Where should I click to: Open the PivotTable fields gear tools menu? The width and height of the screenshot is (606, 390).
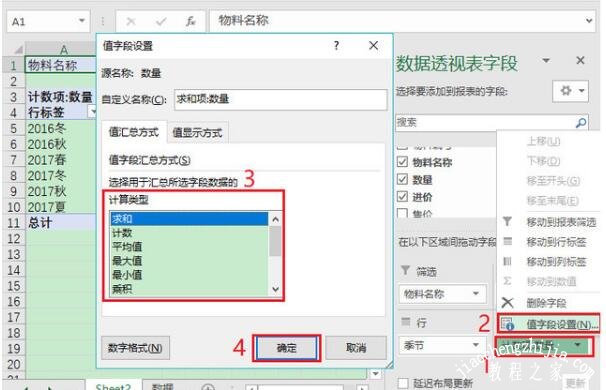point(570,91)
